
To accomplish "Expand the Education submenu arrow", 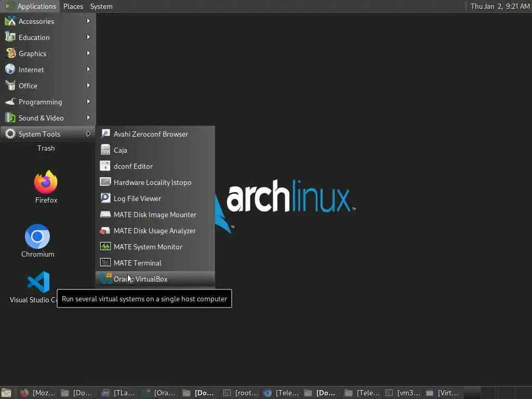I will (88, 37).
